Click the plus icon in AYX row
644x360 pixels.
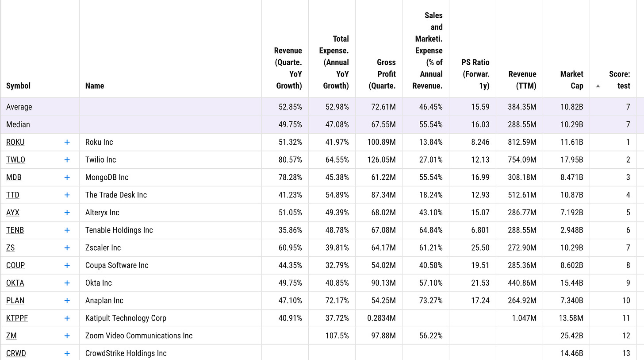[67, 213]
